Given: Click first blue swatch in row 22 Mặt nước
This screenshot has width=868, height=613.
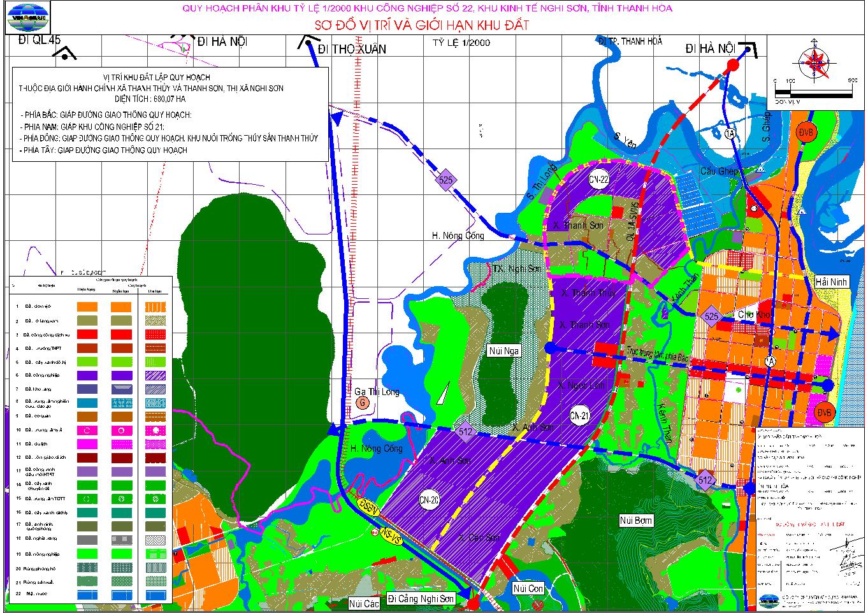Looking at the screenshot, I should pos(87,595).
